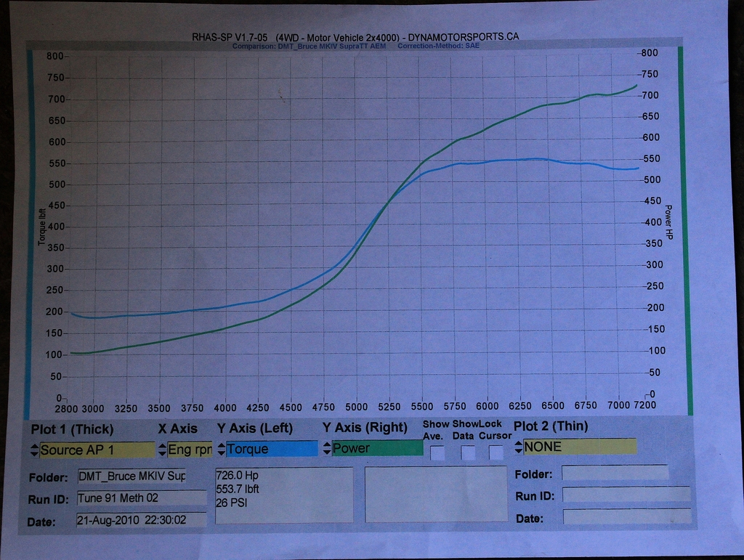Click the Folder field showing DMT_Bruce MKIV Sup
744x560 pixels.
tap(133, 478)
